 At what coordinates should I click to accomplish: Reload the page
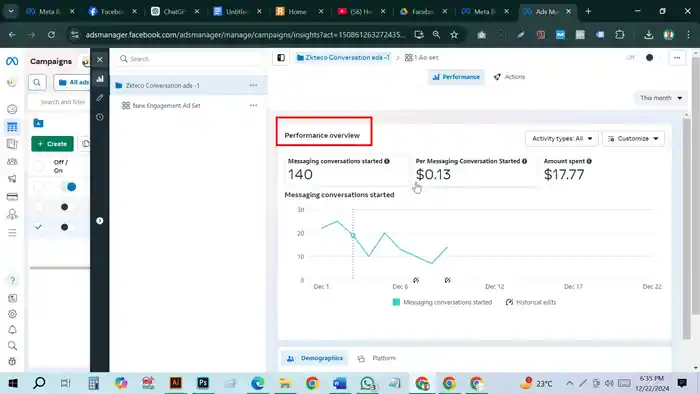(51, 34)
